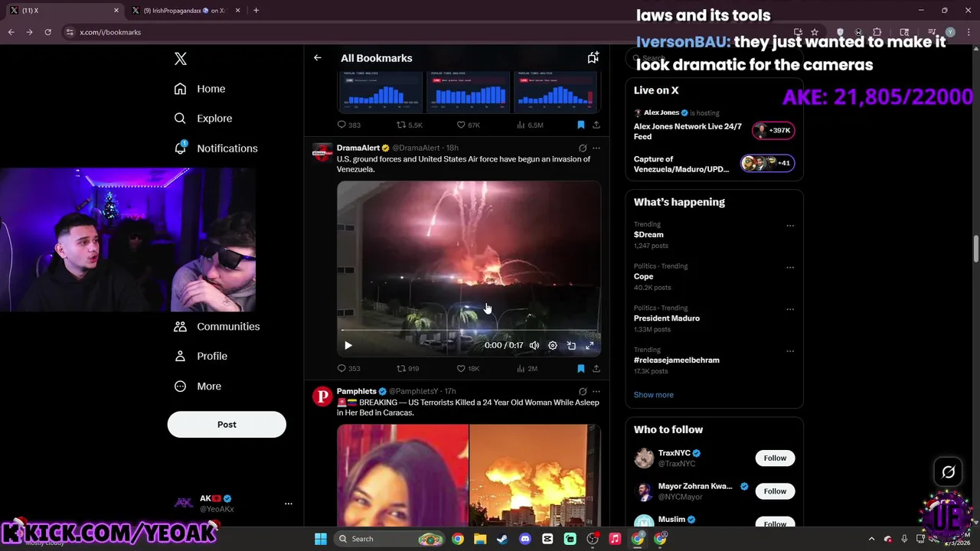Open Explore from the left sidebar

point(203,119)
